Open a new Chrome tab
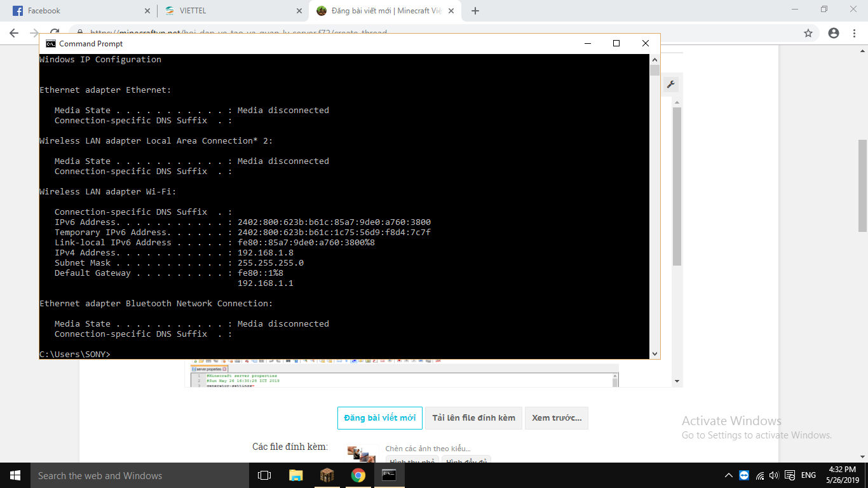Viewport: 868px width, 488px height. click(x=475, y=11)
